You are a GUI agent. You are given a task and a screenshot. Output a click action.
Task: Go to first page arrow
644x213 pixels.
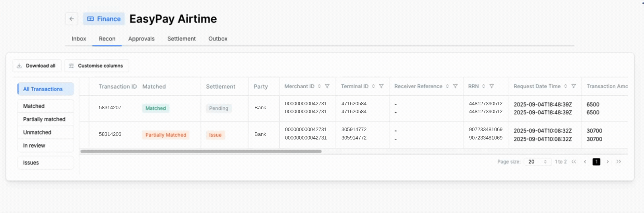click(x=574, y=162)
